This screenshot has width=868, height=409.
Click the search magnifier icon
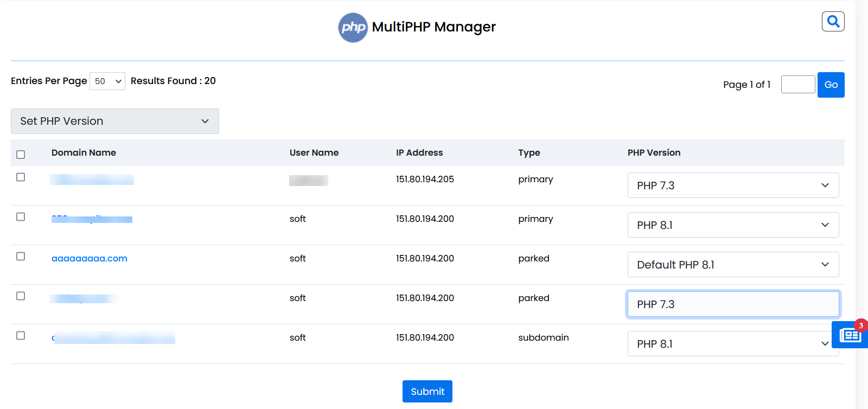[833, 22]
